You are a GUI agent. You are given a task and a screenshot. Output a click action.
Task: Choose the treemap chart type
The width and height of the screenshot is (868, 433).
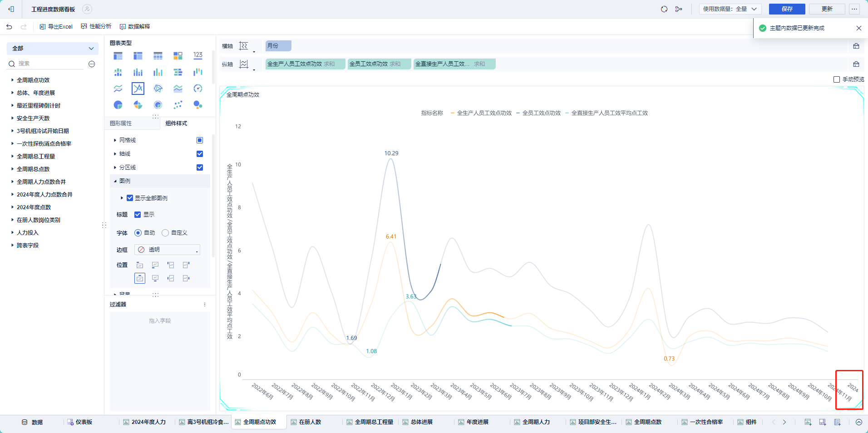click(x=178, y=55)
